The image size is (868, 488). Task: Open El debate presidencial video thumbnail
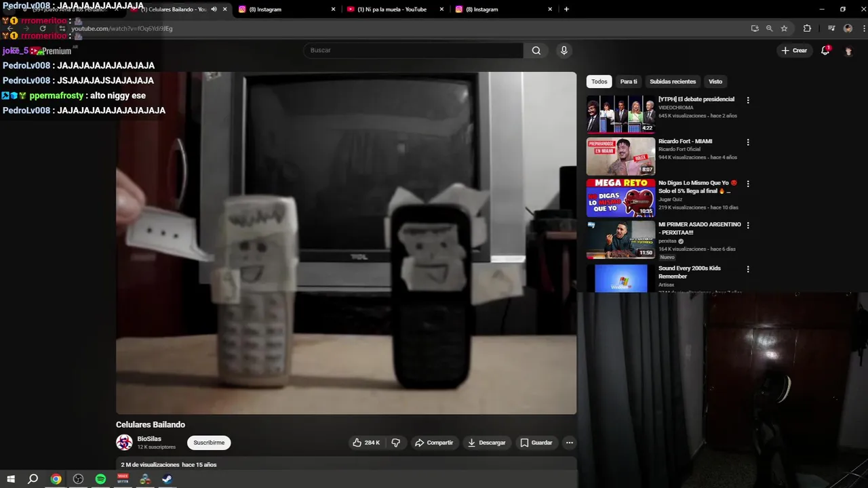click(620, 114)
